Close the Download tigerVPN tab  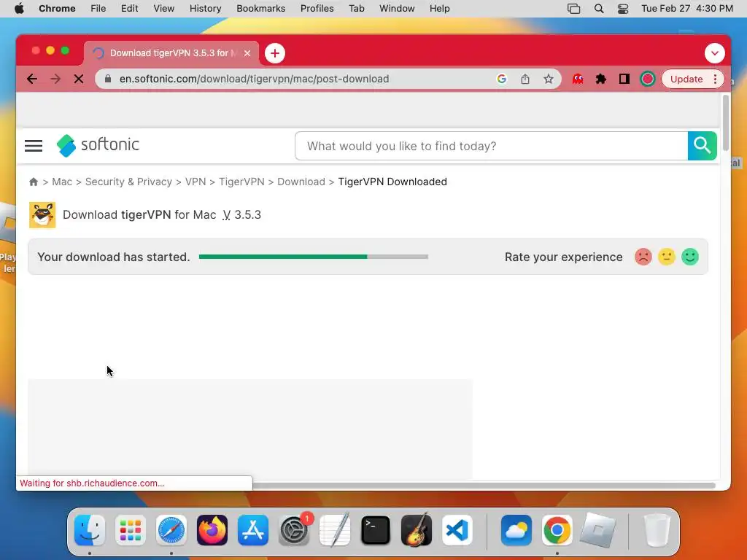click(x=247, y=53)
